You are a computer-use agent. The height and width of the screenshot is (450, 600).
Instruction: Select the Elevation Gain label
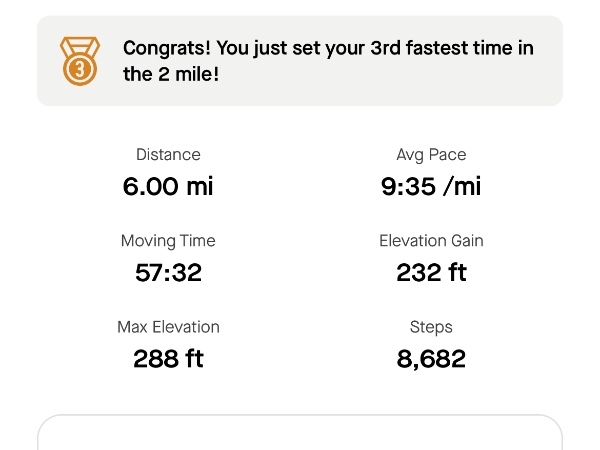click(x=431, y=241)
